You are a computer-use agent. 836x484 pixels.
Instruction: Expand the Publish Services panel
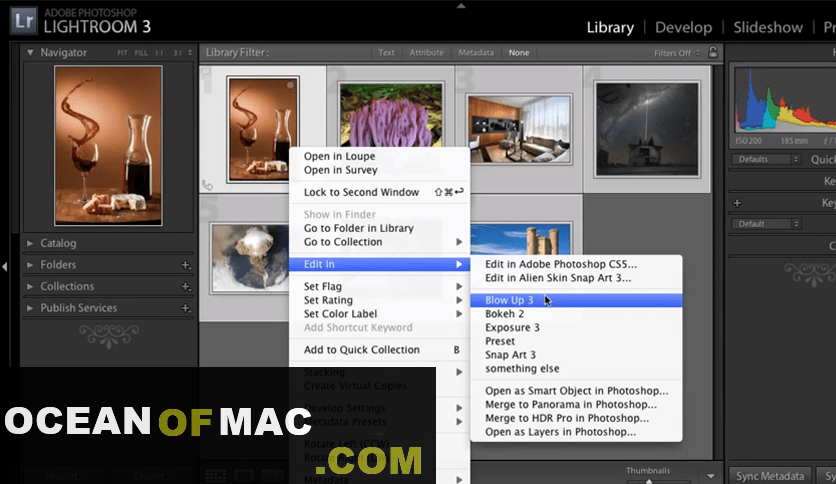point(30,308)
